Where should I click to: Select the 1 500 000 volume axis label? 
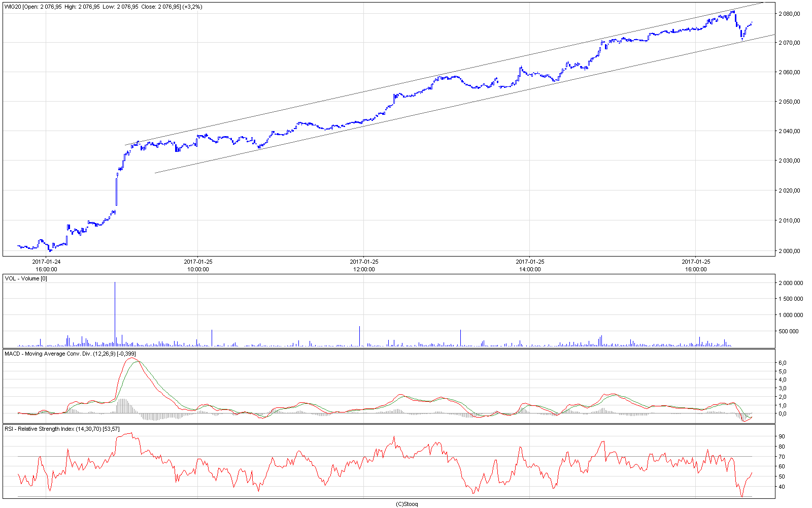[791, 299]
